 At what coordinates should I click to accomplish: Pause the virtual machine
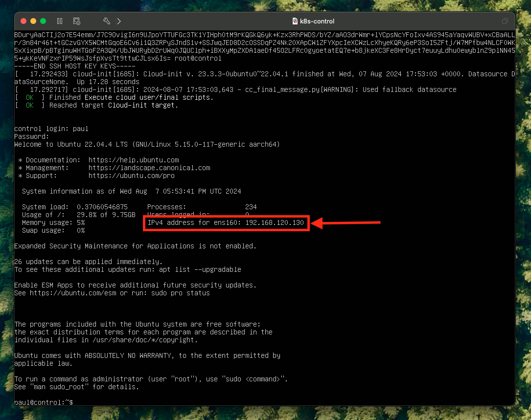60,21
